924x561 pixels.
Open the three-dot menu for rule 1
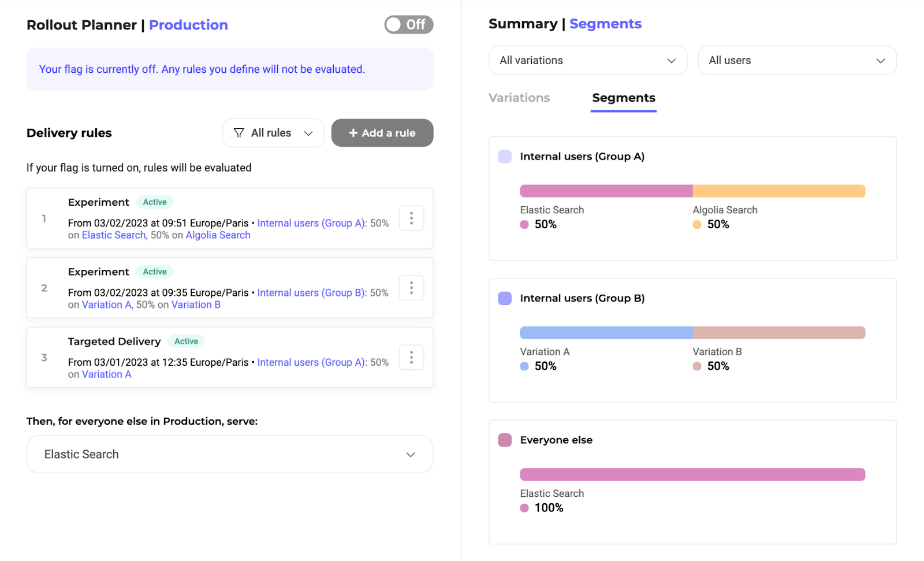pyautogui.click(x=411, y=218)
